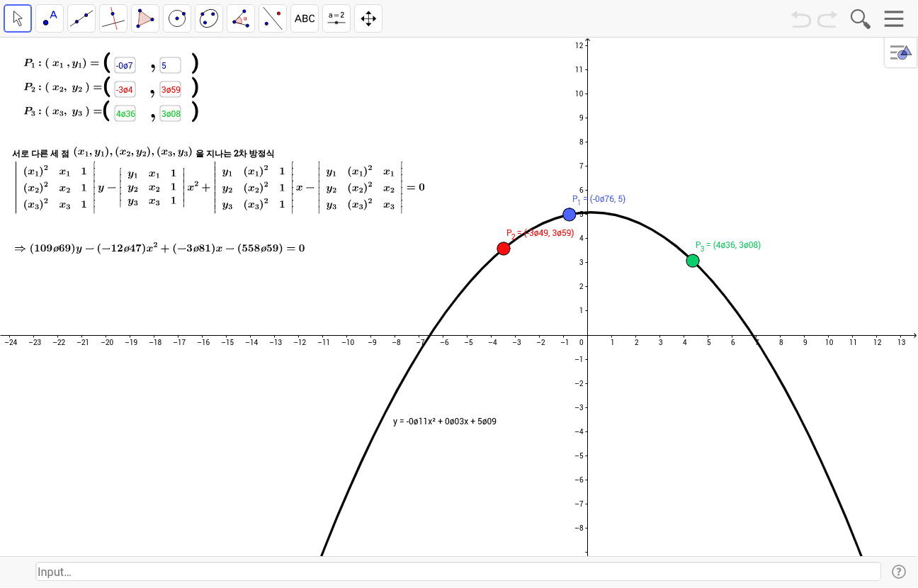Viewport: 918px width, 588px height.
Task: Open the search view icon
Action: pos(860,18)
